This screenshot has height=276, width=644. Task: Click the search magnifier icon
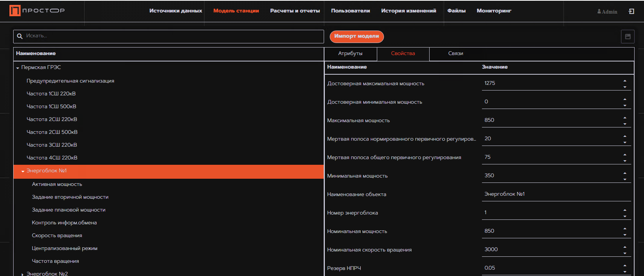pyautogui.click(x=20, y=36)
